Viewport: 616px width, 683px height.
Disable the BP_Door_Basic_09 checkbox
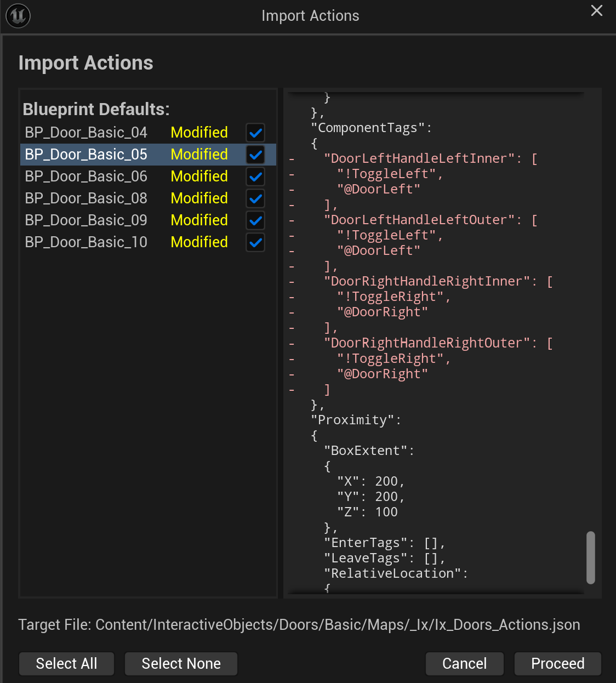click(255, 220)
